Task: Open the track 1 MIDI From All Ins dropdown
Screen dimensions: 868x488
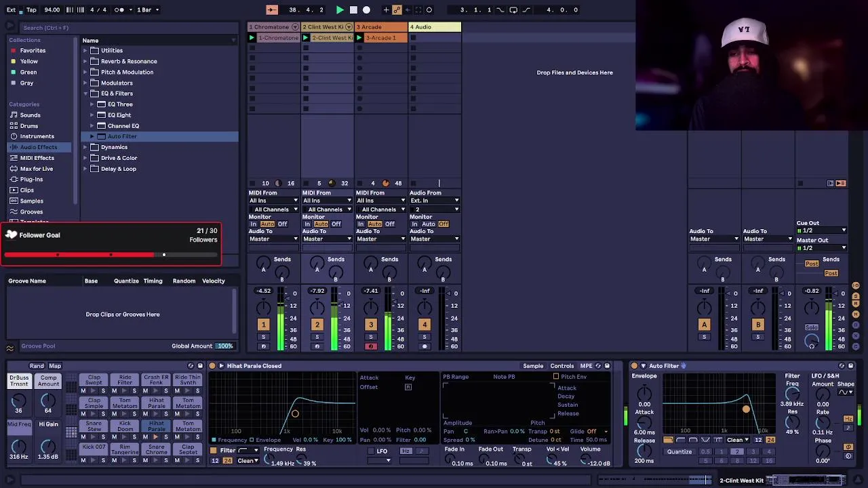Action: (x=273, y=201)
